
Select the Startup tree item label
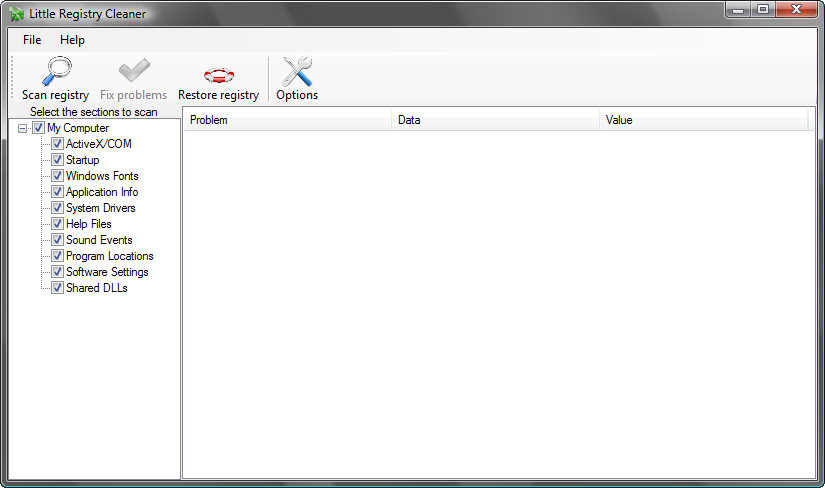82,160
